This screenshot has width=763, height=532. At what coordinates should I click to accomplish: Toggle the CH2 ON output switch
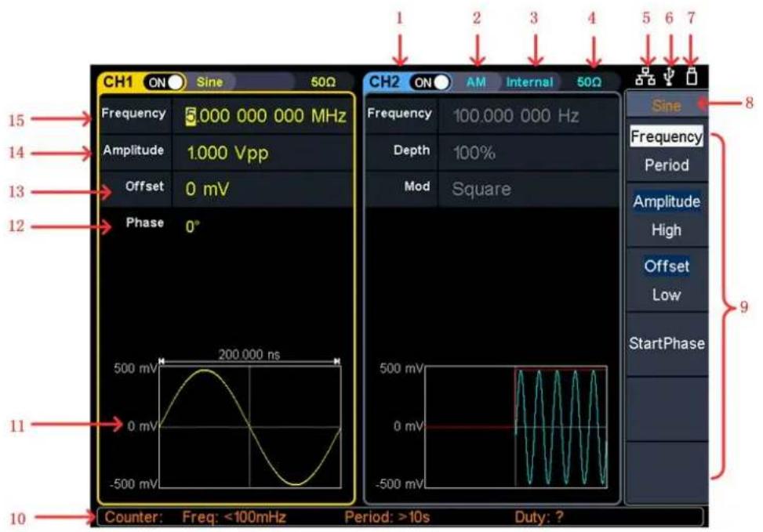click(x=431, y=82)
